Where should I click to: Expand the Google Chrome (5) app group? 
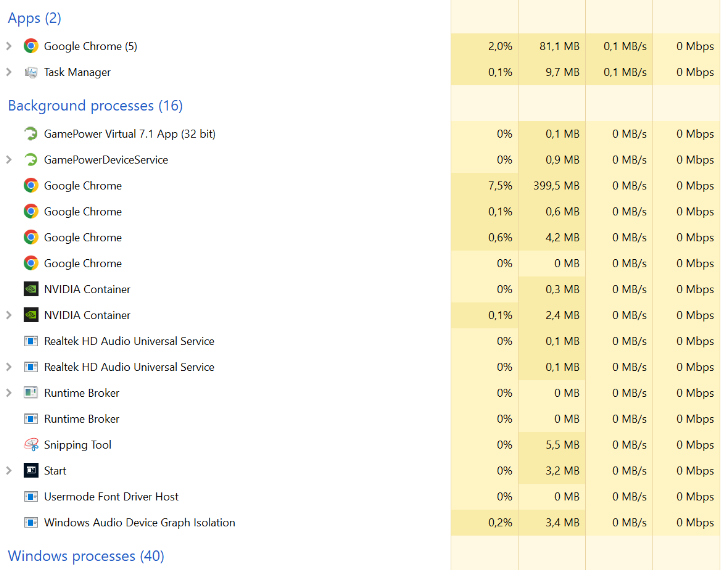click(9, 46)
